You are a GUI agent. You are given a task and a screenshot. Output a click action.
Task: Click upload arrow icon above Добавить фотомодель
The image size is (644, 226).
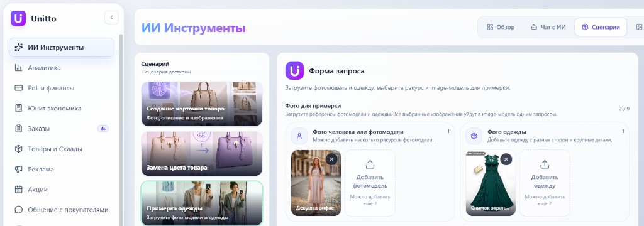[370, 164]
